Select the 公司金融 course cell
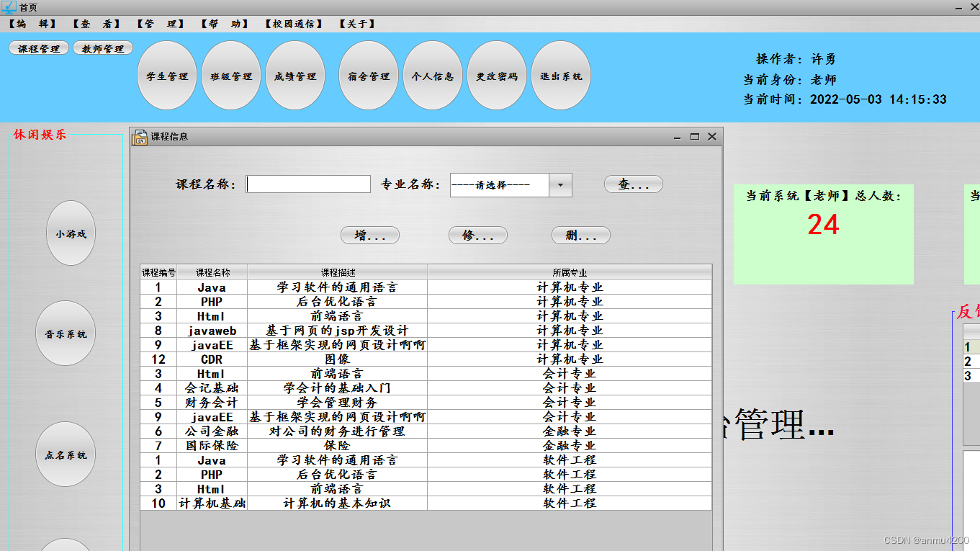The height and width of the screenshot is (551, 980). pos(212,431)
